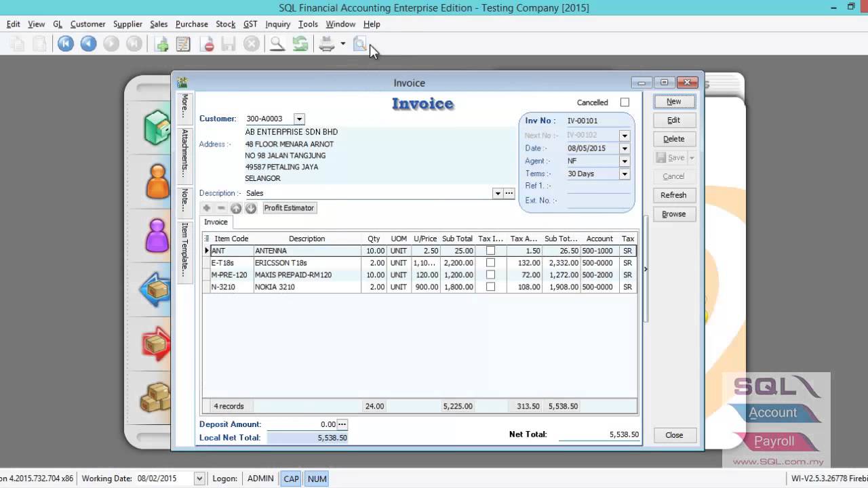Open the Agent dropdown
868x488 pixels.
(x=625, y=161)
